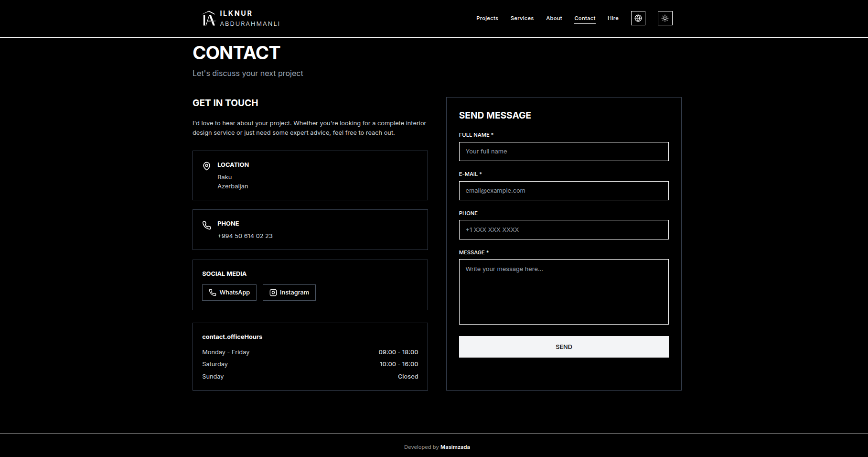868x457 pixels.
Task: Open the Projects nav item
Action: [487, 18]
